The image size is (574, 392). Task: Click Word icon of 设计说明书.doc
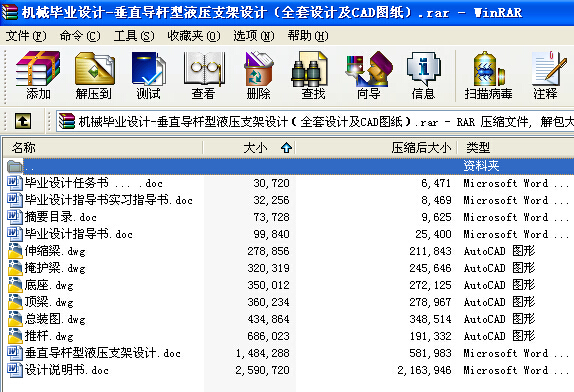pyautogui.click(x=15, y=370)
